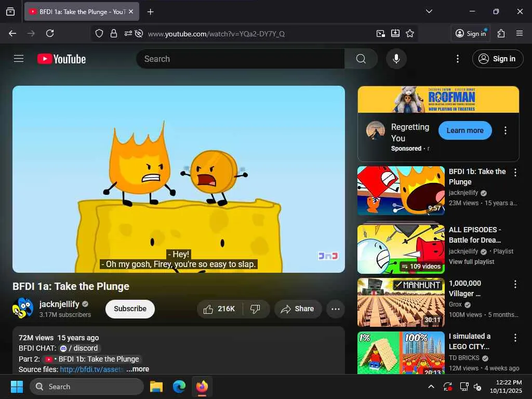Click the browser address bar URL
The width and height of the screenshot is (532, 399).
216,34
